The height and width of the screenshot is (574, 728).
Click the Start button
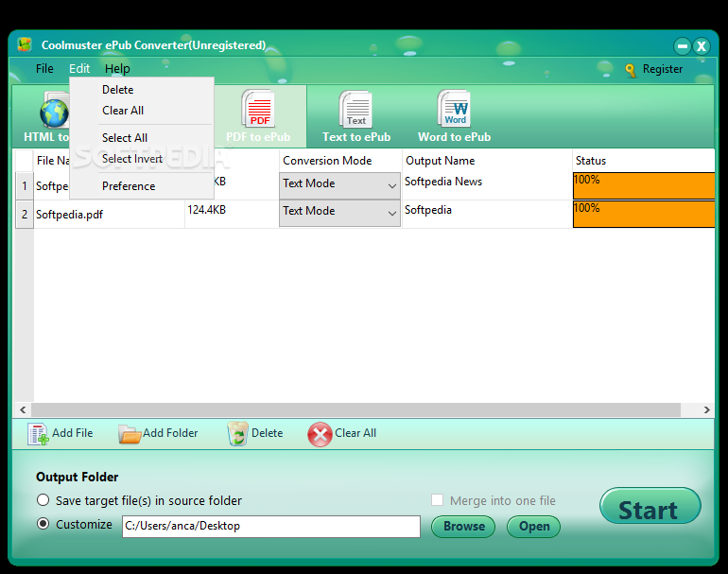point(650,506)
